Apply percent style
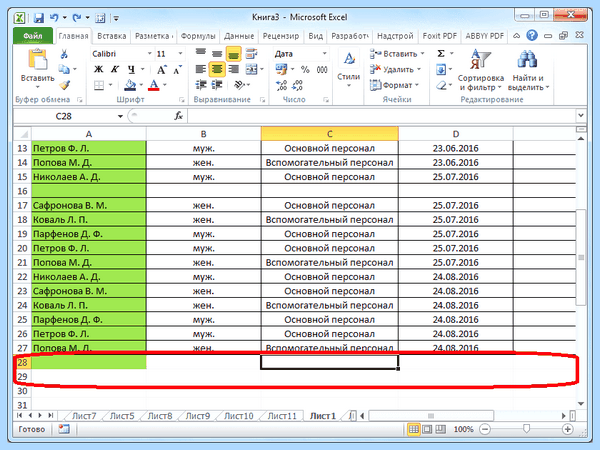Image resolution: width=600 pixels, height=450 pixels. (x=305, y=70)
